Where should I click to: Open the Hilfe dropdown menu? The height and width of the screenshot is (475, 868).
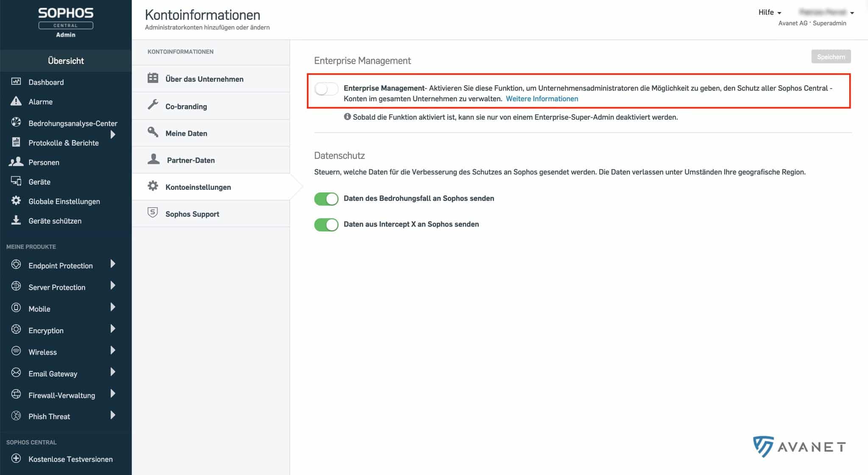(770, 12)
